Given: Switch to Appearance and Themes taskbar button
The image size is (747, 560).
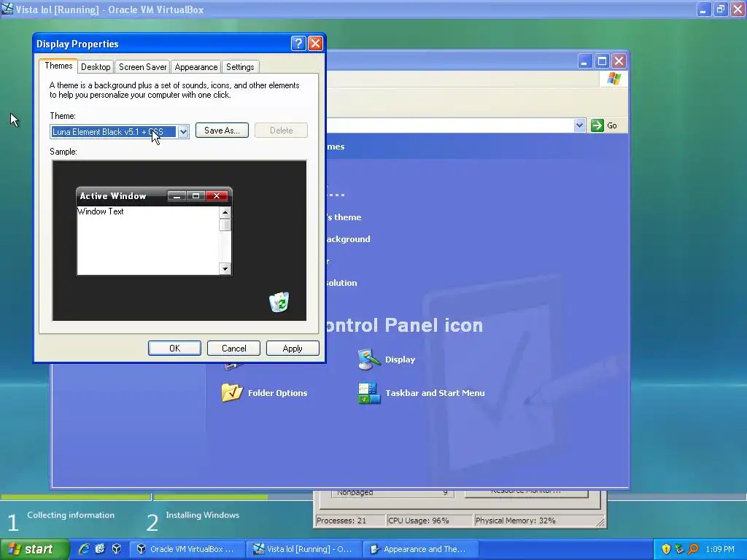Looking at the screenshot, I should click(x=421, y=549).
